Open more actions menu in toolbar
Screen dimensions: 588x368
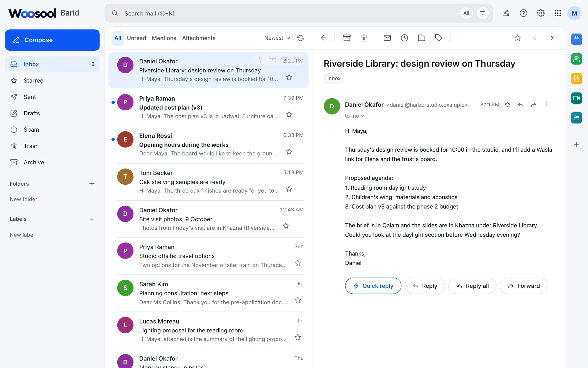tap(462, 38)
